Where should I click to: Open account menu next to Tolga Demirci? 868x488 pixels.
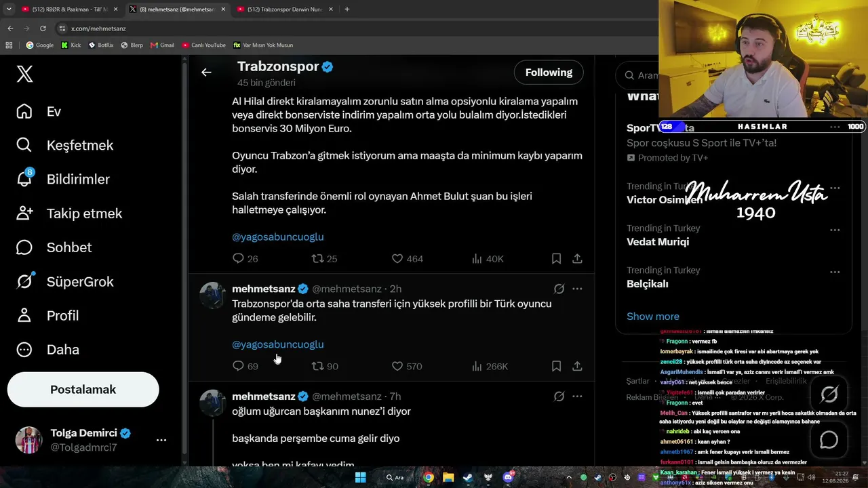point(161,440)
